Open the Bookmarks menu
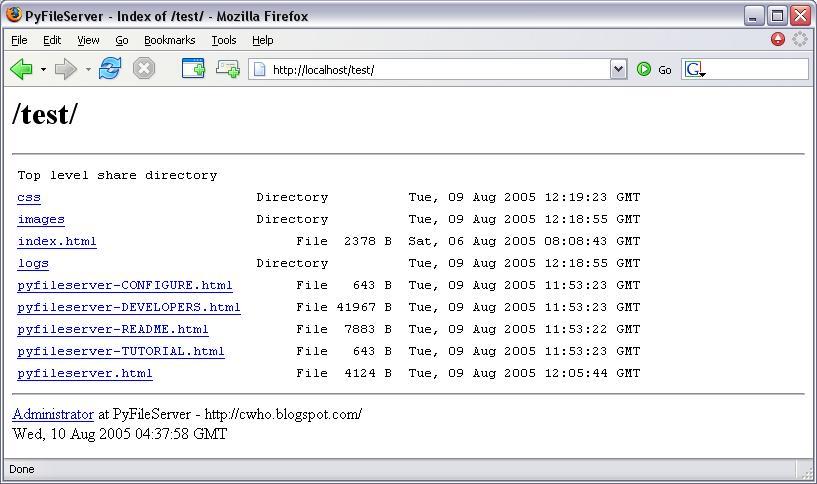Screen dimensions: 817x484 [x=169, y=40]
